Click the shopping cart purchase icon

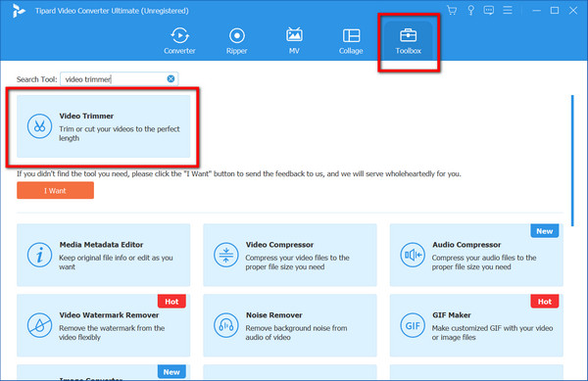[x=452, y=10]
